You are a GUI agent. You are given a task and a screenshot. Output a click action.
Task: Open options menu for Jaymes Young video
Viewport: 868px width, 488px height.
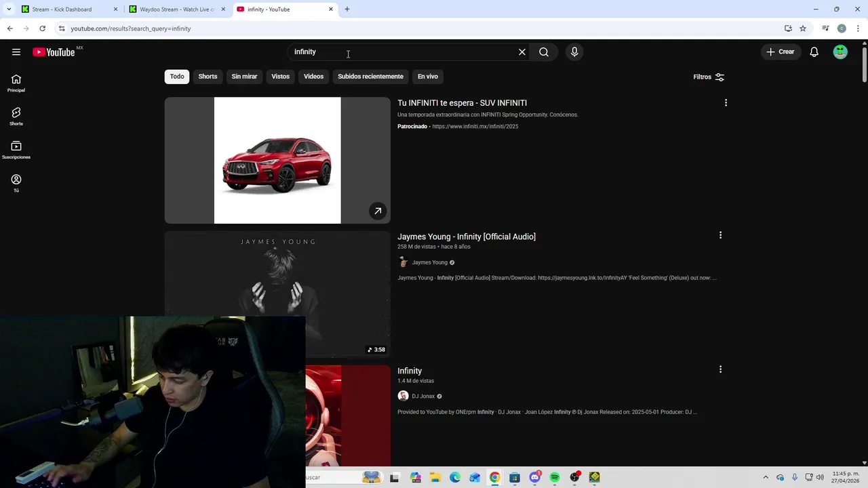(x=720, y=235)
